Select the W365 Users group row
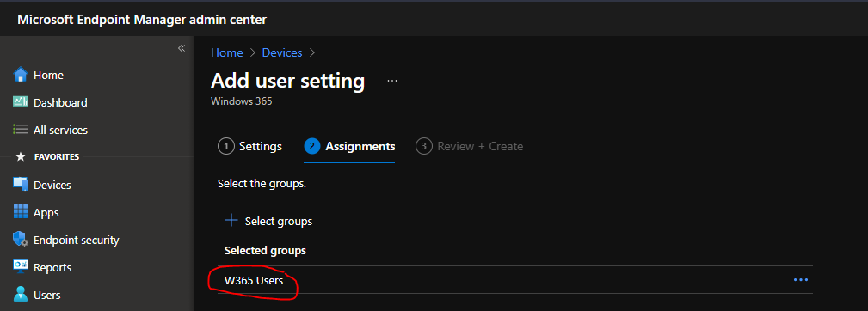The height and width of the screenshot is (311, 868). coord(514,280)
